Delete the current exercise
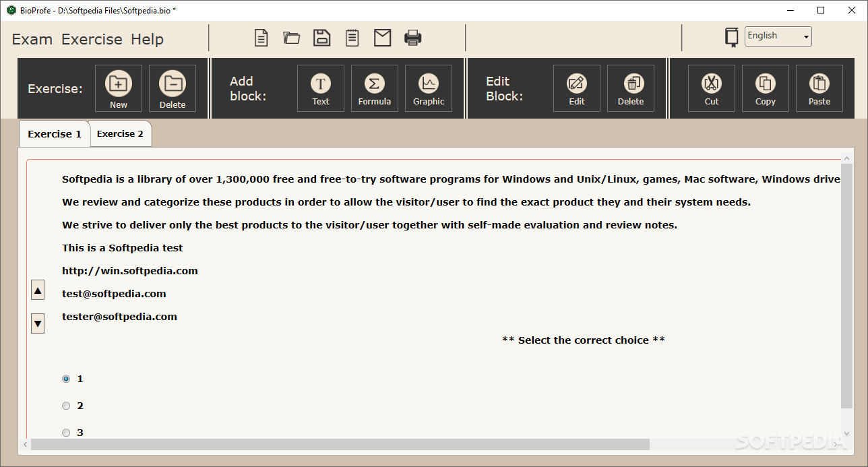This screenshot has height=467, width=868. tap(173, 88)
